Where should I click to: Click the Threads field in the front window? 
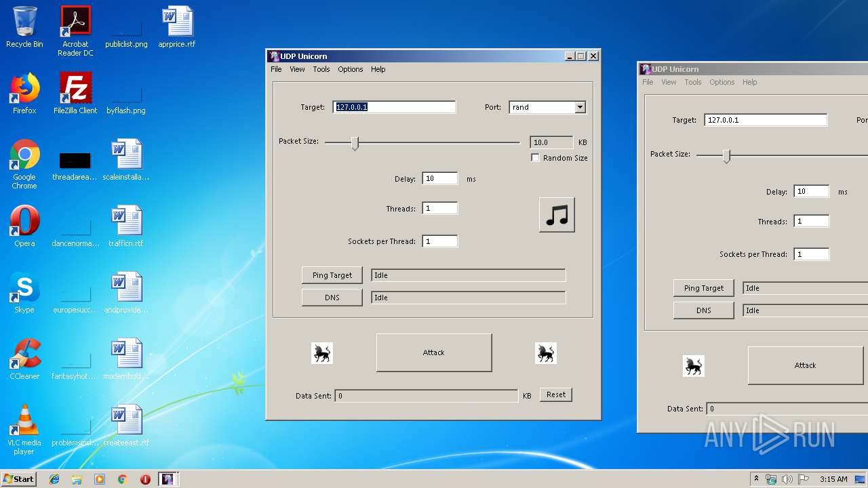[x=440, y=208]
